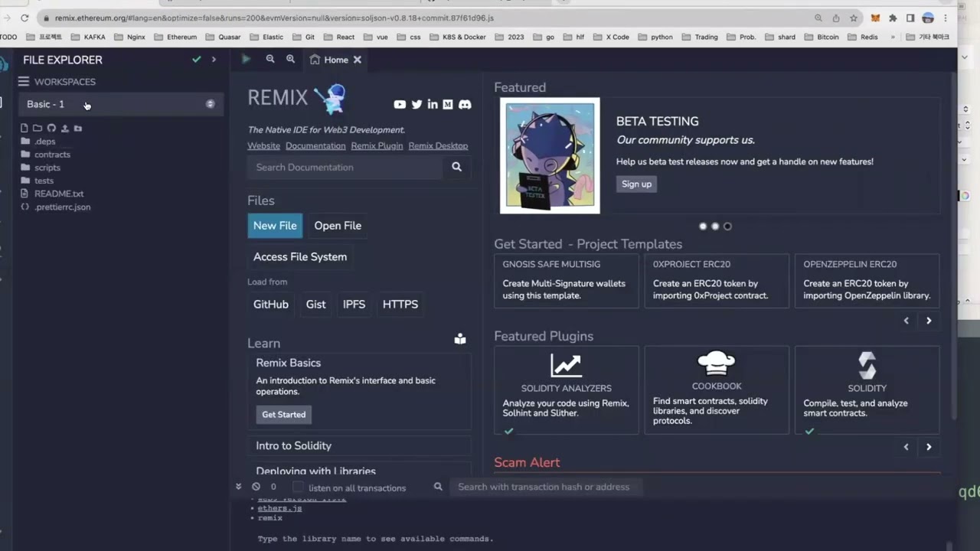Close the Home tab

click(x=358, y=60)
